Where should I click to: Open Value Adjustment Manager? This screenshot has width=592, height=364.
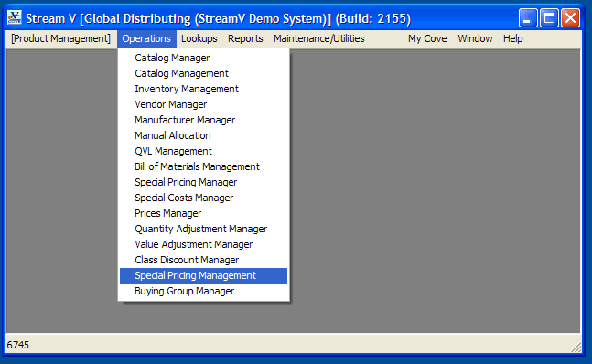pyautogui.click(x=203, y=244)
